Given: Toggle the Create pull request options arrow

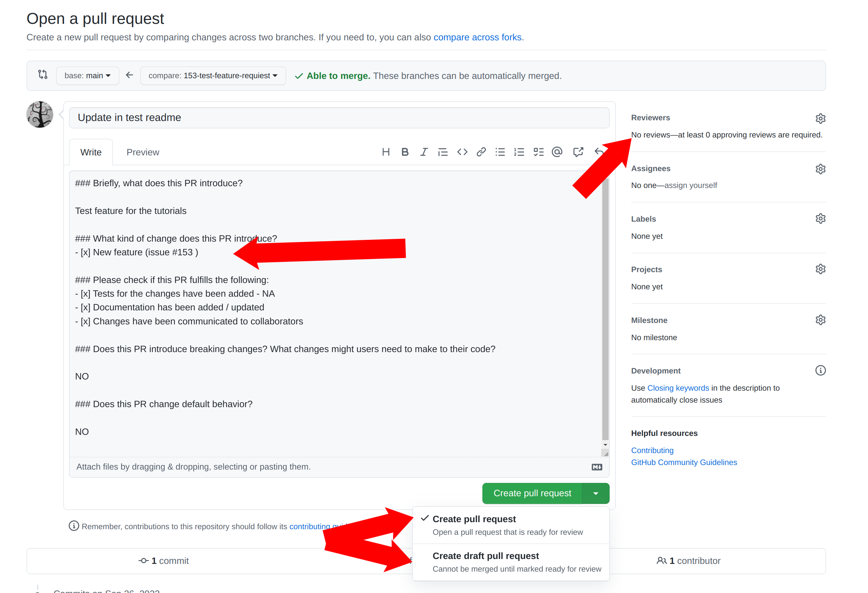Looking at the screenshot, I should 596,493.
